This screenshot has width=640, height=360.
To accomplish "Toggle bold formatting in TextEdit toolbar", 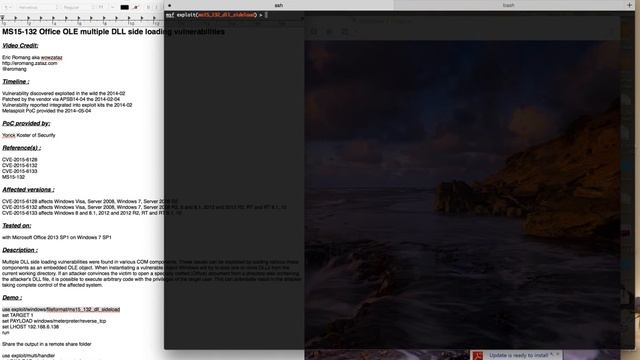I will pyautogui.click(x=148, y=7).
